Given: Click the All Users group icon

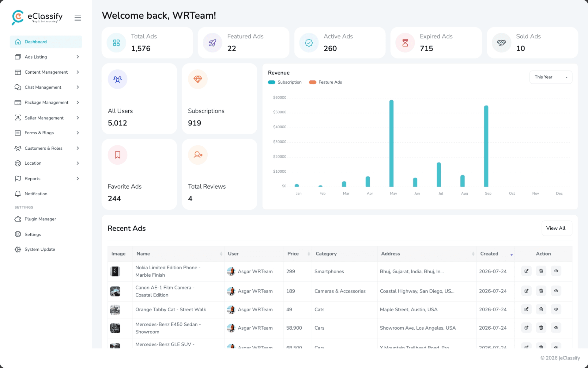Looking at the screenshot, I should click(x=118, y=79).
